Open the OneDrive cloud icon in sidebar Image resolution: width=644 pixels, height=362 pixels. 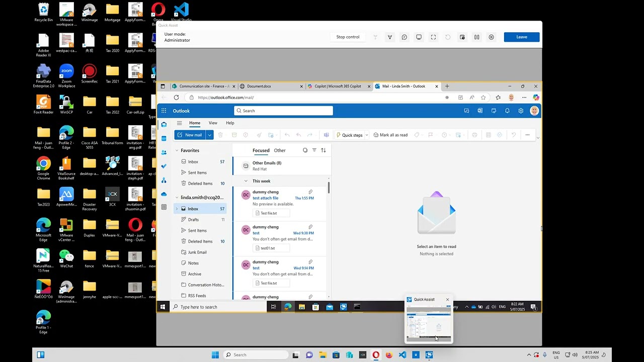coord(164,194)
